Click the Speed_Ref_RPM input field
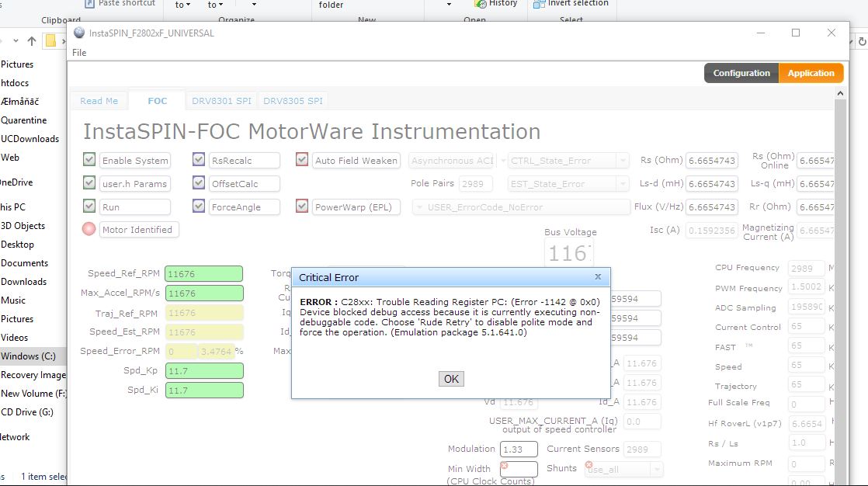 [203, 273]
